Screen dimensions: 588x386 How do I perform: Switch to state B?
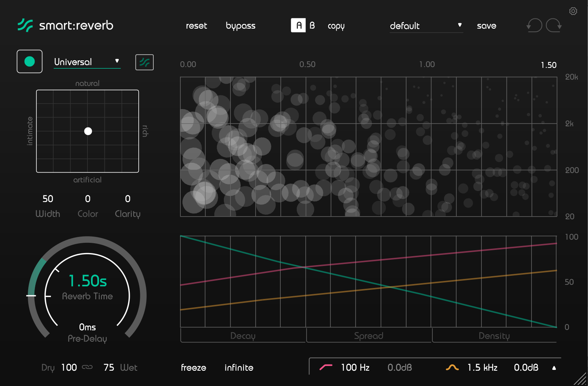[x=312, y=25]
